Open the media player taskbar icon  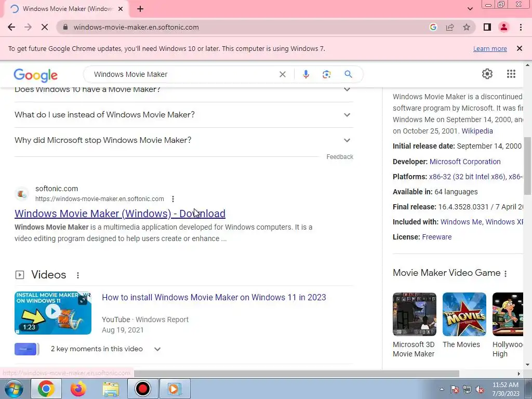[175, 389]
